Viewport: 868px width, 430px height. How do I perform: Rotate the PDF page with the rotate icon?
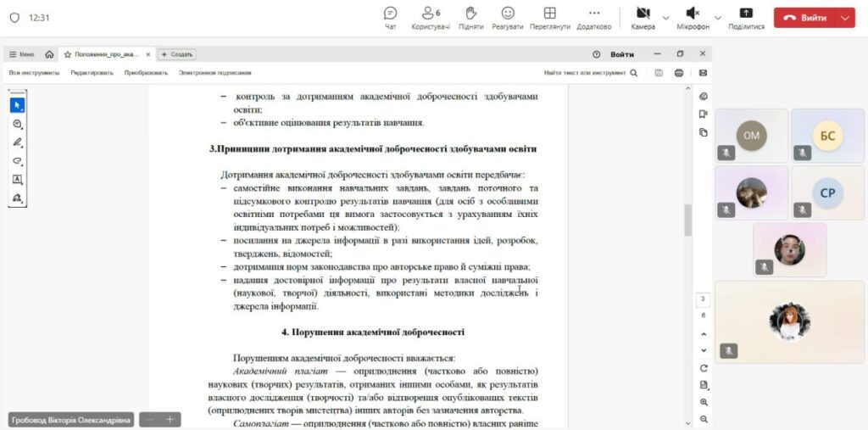(704, 368)
